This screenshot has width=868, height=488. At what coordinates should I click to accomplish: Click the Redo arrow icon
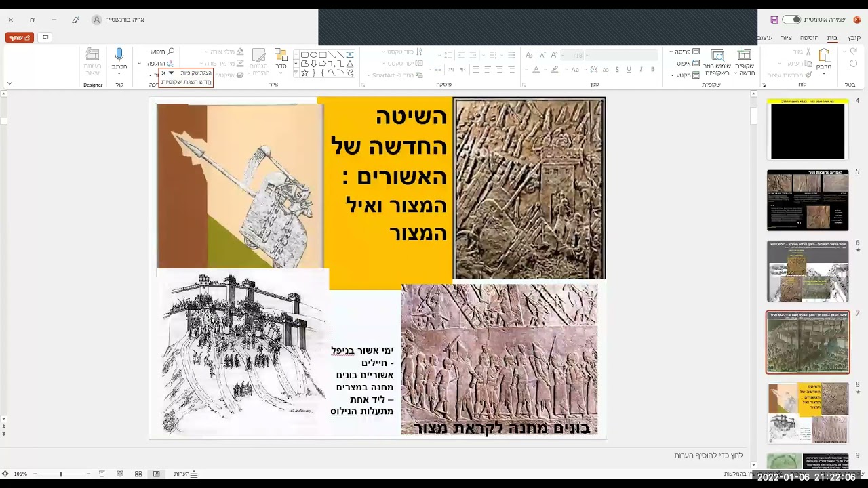[852, 64]
